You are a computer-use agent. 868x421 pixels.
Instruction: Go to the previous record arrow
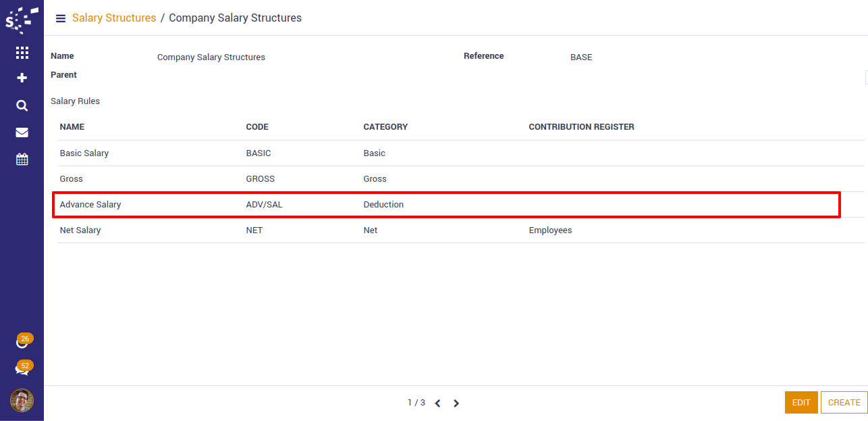point(437,403)
